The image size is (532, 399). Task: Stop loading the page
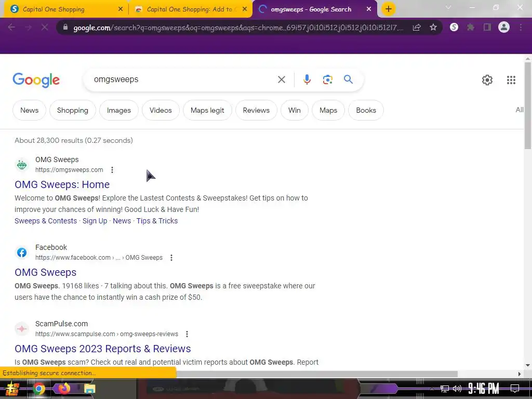(45, 27)
